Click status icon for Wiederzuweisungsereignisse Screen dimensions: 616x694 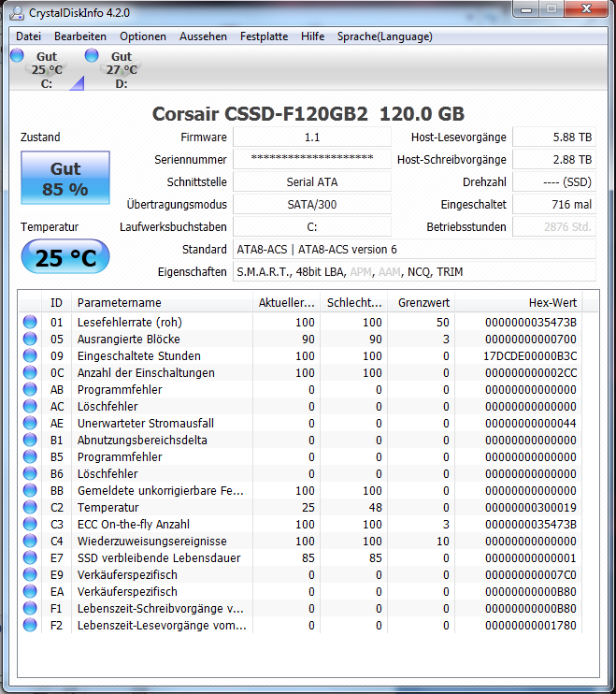coord(30,541)
